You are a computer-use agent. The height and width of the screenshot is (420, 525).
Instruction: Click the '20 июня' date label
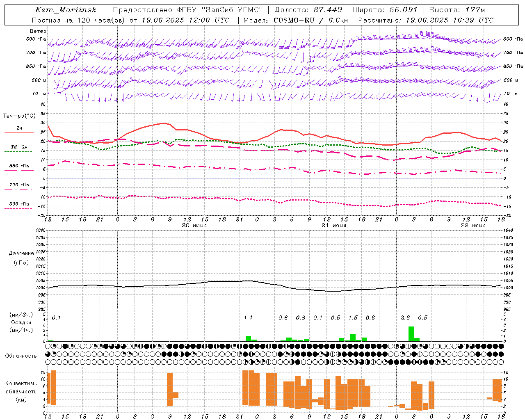(x=194, y=226)
